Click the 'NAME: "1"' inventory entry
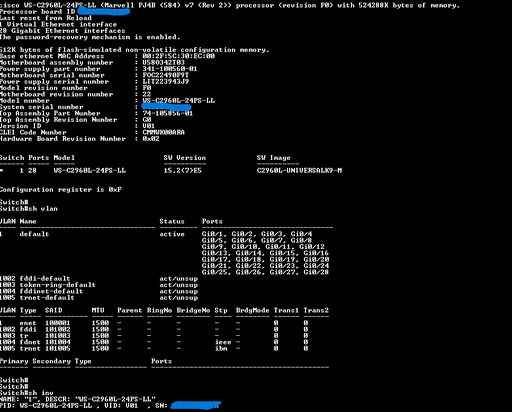This screenshot has width=512, height=412. pyautogui.click(x=18, y=399)
